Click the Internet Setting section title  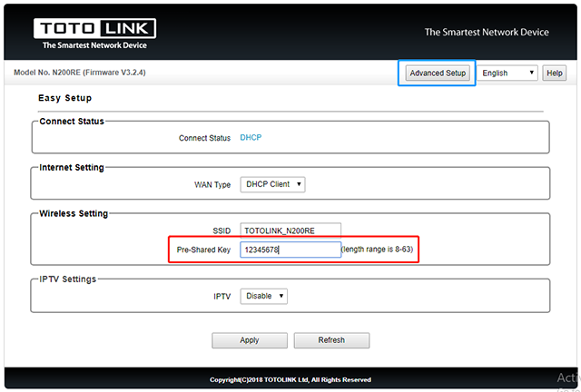point(72,168)
